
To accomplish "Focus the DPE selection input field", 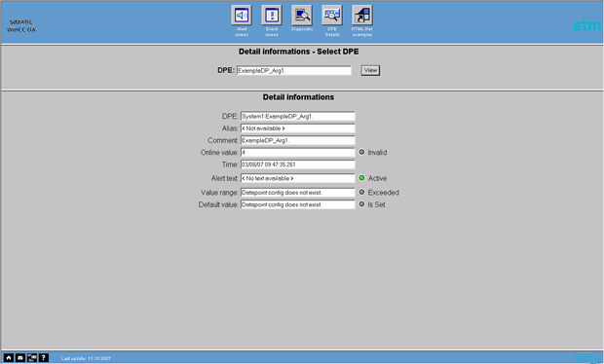I will pyautogui.click(x=294, y=70).
